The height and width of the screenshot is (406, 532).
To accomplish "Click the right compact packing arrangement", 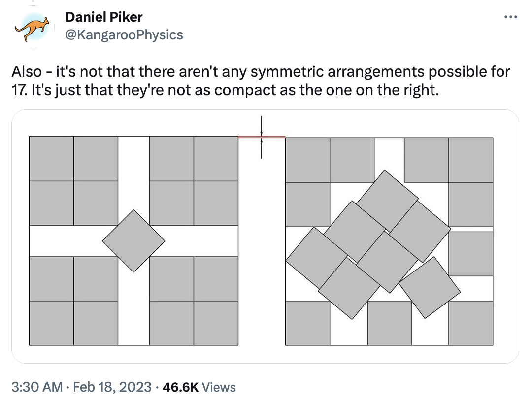I will 389,241.
